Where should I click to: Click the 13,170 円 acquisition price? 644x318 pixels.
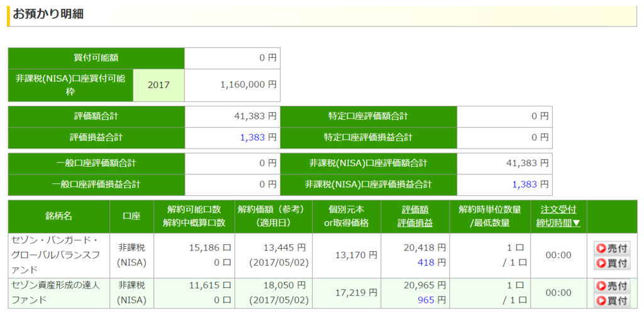(356, 255)
